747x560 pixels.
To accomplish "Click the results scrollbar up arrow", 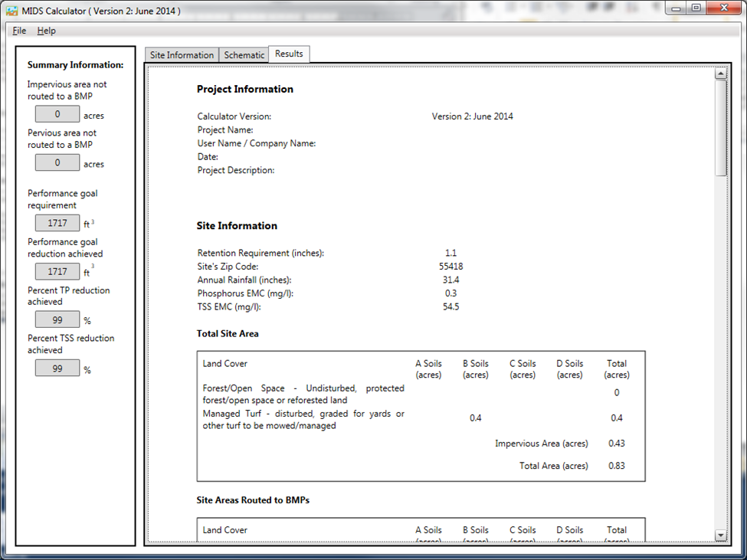I will 720,74.
